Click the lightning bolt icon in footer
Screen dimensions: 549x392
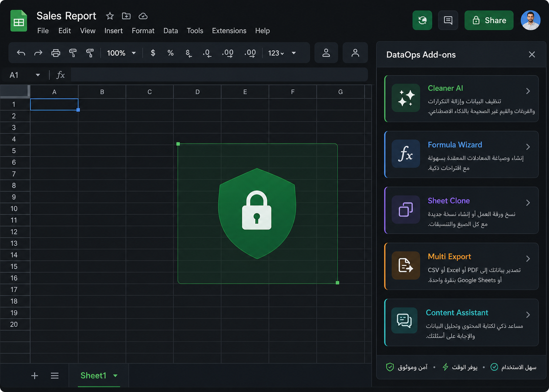[x=445, y=367]
